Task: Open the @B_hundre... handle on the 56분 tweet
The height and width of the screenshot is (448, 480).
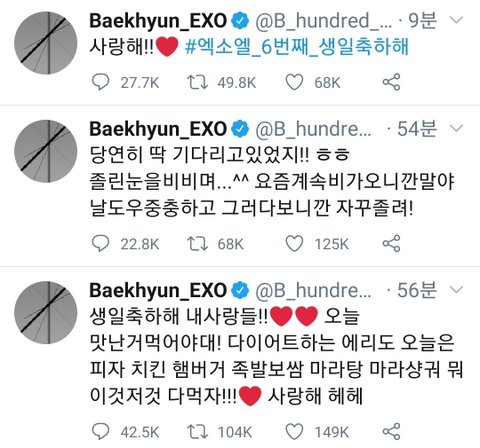Action: [x=313, y=290]
